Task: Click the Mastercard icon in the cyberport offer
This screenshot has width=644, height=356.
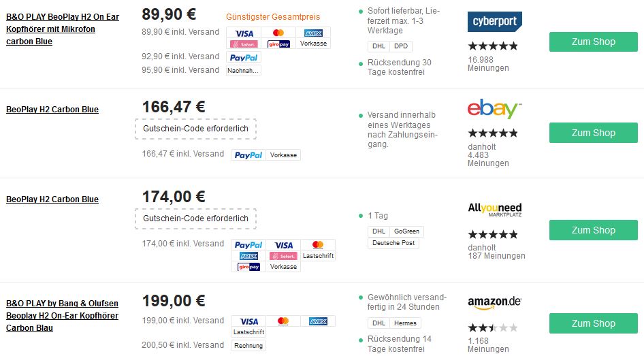Action: [278, 33]
